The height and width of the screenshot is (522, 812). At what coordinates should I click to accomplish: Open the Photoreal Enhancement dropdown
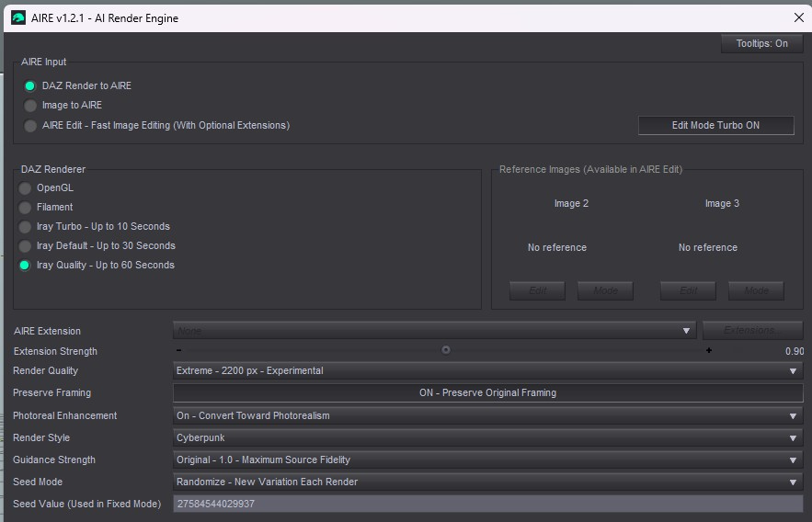(487, 415)
